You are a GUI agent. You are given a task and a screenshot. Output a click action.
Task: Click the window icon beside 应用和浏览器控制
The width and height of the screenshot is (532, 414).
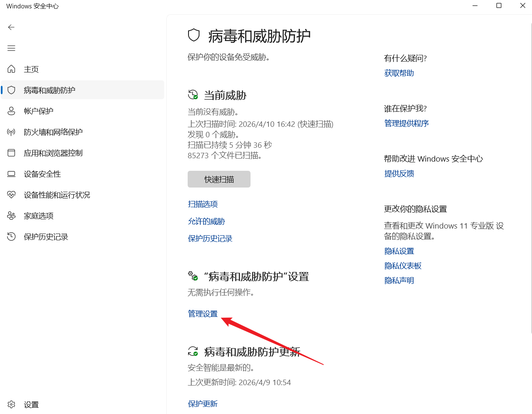point(11,153)
